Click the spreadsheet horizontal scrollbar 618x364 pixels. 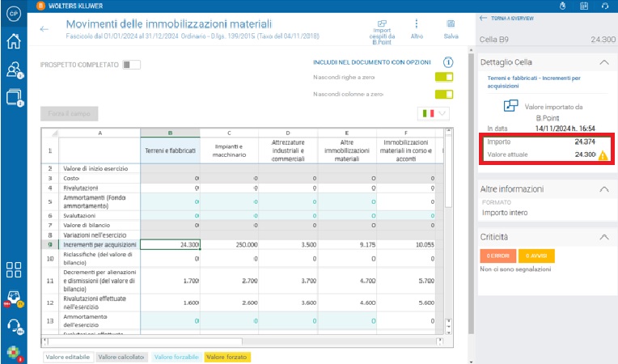(145, 341)
